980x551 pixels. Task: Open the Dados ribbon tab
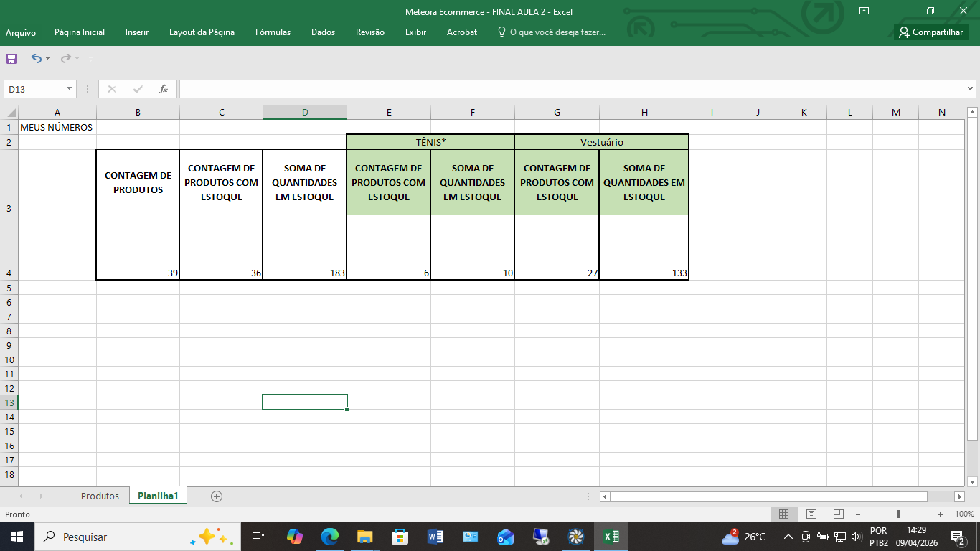(324, 32)
